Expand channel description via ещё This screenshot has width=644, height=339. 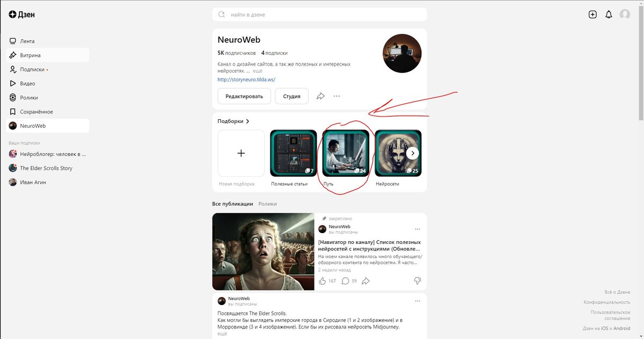click(x=258, y=71)
